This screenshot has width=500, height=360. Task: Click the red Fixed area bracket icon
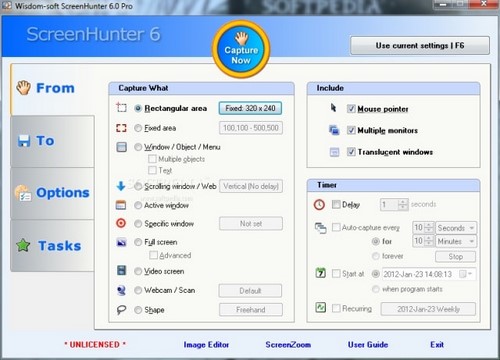pyautogui.click(x=121, y=128)
